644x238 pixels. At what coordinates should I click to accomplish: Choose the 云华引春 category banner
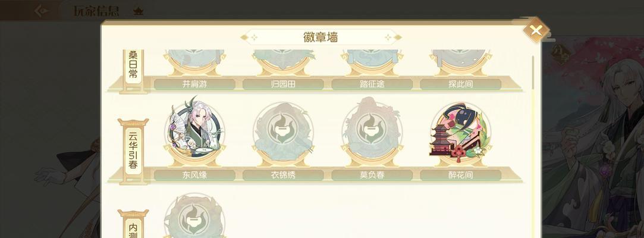click(133, 151)
